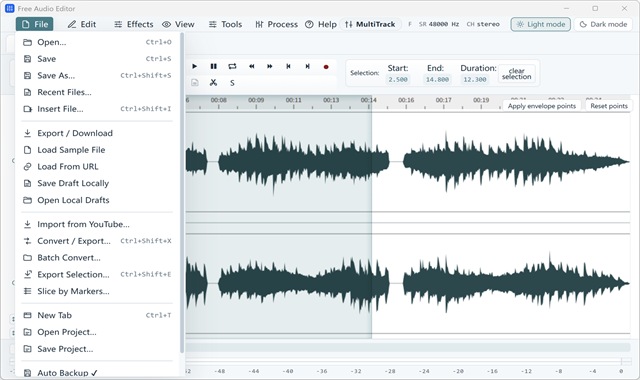Image resolution: width=640 pixels, height=380 pixels.
Task: Select Insert File... entry
Action: click(97, 109)
